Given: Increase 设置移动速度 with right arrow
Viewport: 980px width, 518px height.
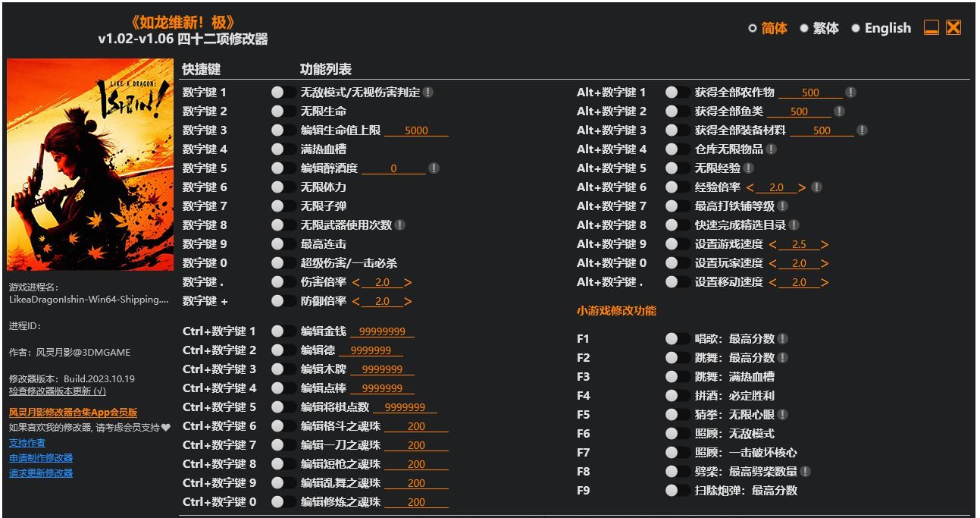Looking at the screenshot, I should 825,282.
